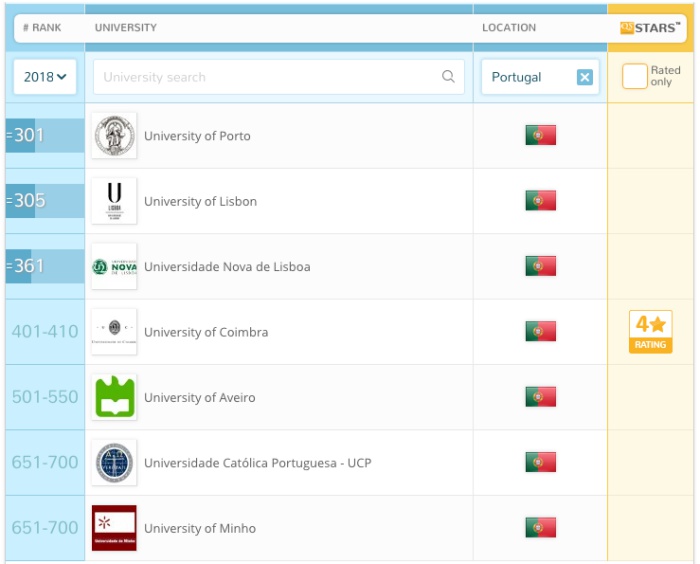Click the =301 rank cell
This screenshot has width=700, height=564.
tap(45, 135)
